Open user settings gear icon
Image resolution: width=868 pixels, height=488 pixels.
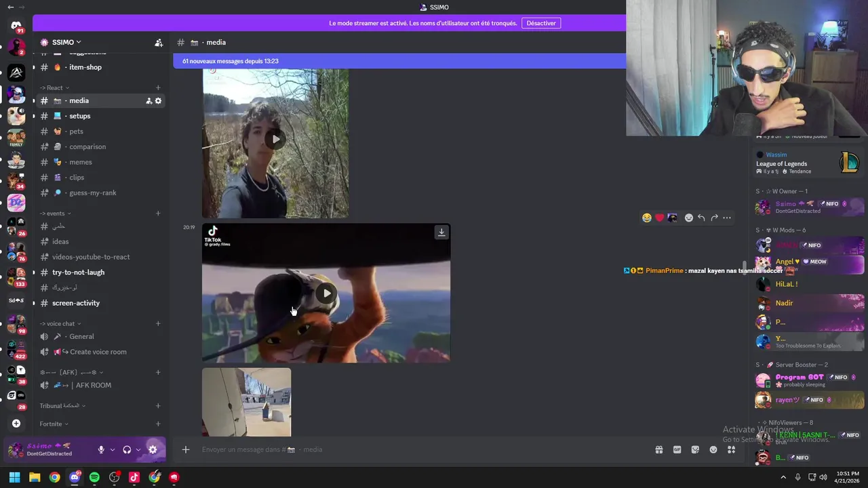[x=153, y=449]
